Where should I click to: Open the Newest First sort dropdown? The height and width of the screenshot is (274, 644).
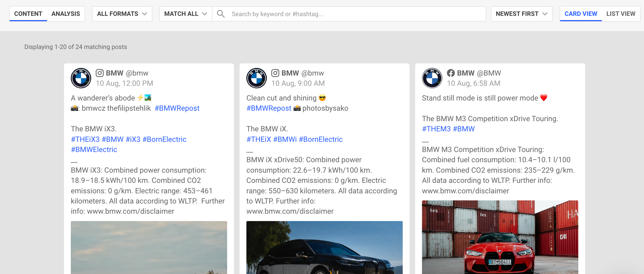(x=522, y=14)
